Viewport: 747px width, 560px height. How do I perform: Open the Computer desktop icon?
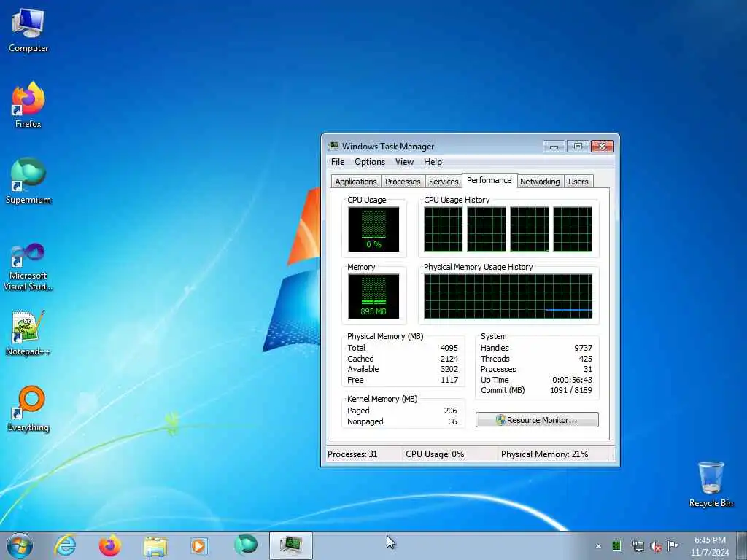[x=28, y=31]
